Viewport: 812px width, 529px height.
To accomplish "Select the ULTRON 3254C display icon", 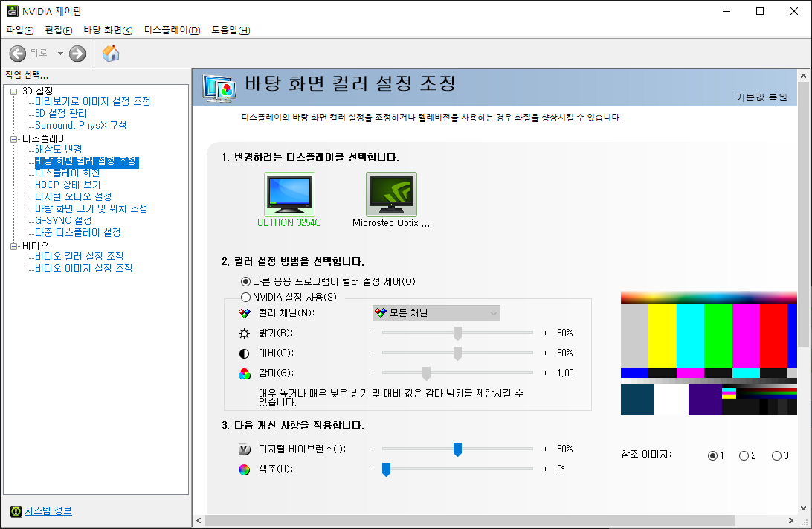I will coord(289,194).
